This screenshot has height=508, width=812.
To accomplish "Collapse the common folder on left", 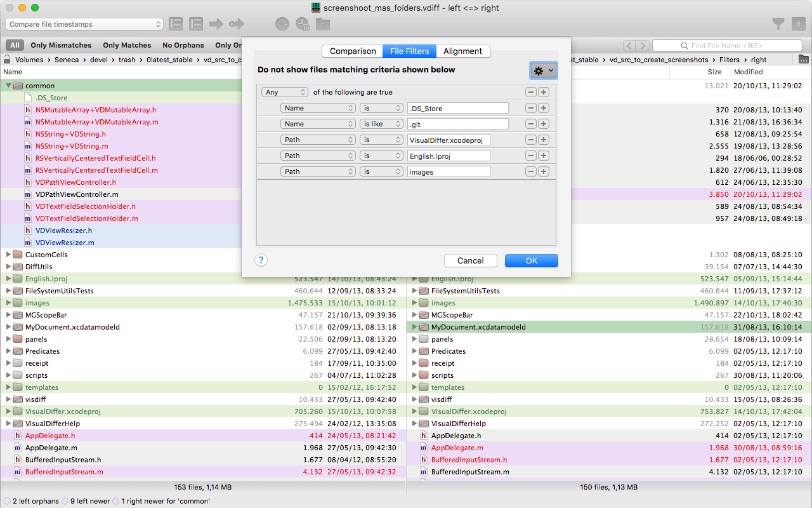I will coord(8,86).
